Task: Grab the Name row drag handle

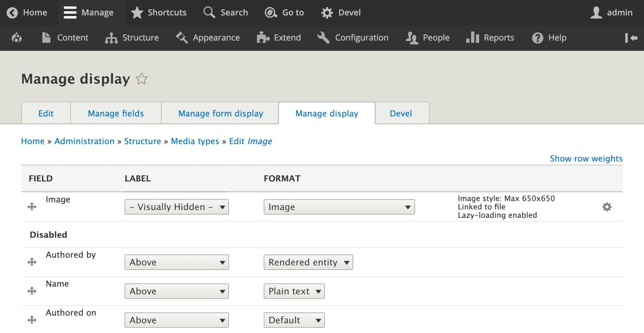Action: pos(32,290)
